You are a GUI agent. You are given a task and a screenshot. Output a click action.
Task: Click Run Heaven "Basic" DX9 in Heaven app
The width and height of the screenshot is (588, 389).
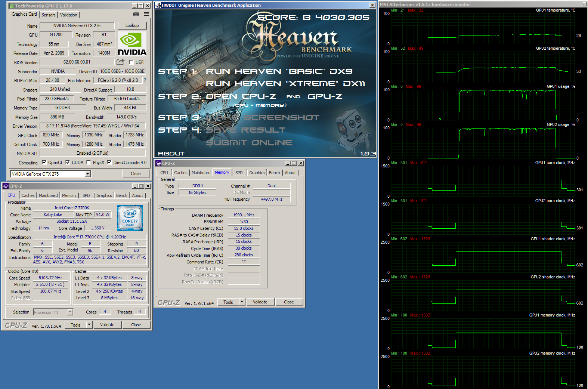click(x=279, y=71)
